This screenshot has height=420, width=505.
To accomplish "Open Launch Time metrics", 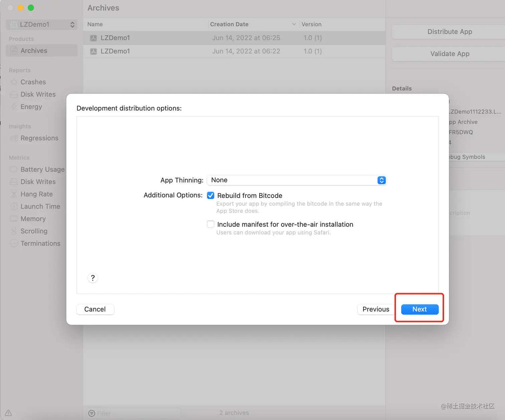I will 40,206.
